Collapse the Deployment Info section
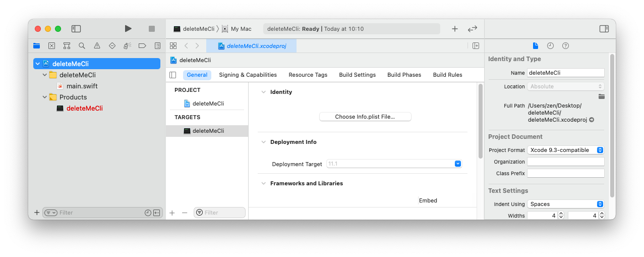This screenshot has height=257, width=644. tap(263, 142)
